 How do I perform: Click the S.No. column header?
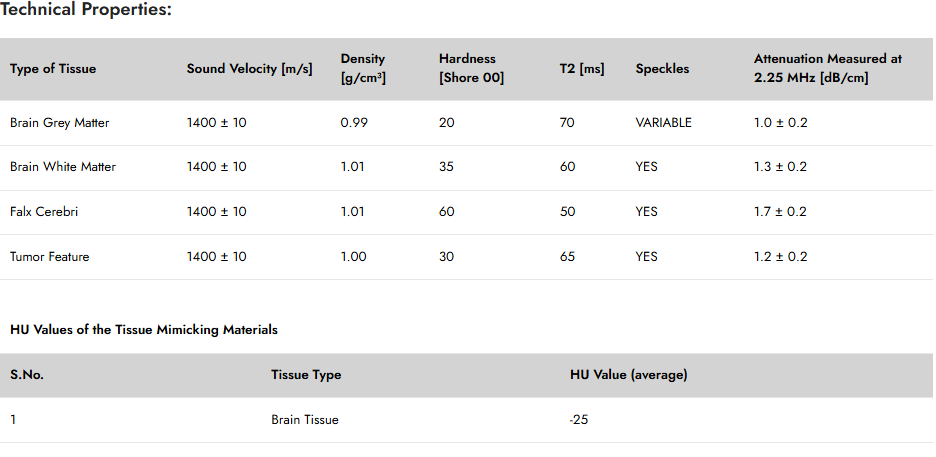click(27, 375)
